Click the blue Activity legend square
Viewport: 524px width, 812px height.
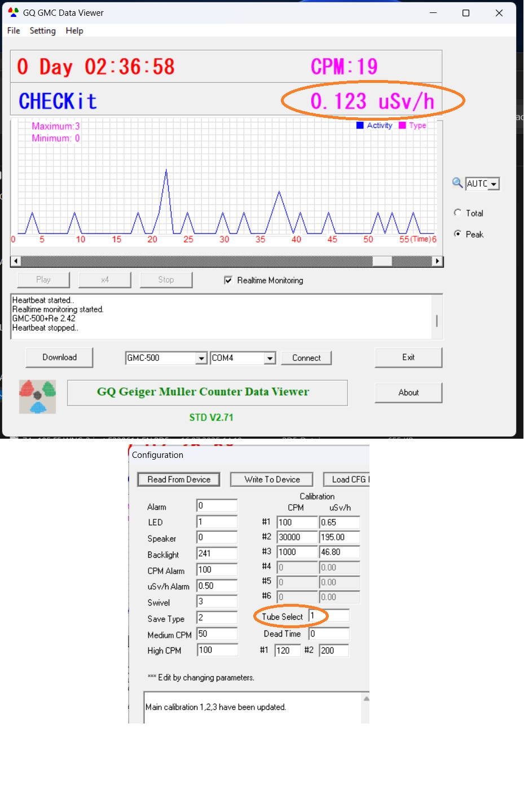(x=360, y=125)
